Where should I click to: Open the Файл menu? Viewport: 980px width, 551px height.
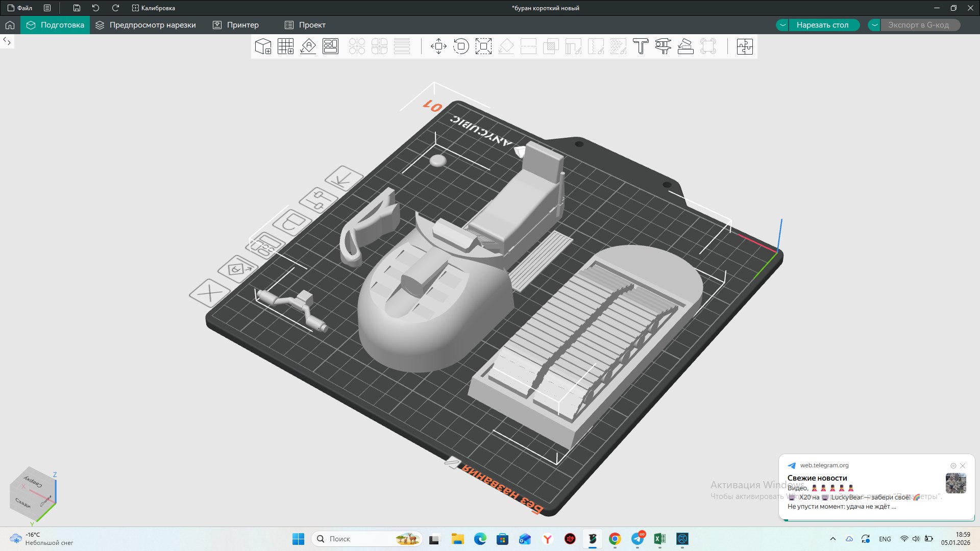pyautogui.click(x=20, y=8)
